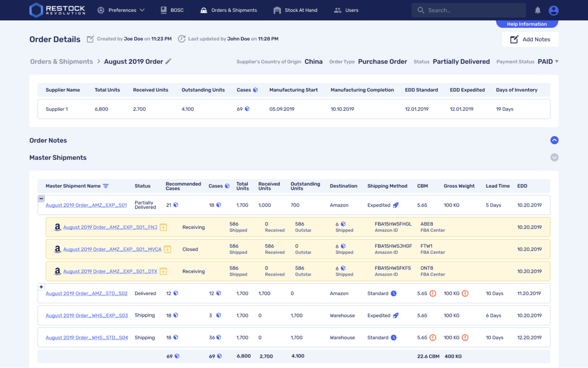Open August 2019 Order_AMZ_EXP_S01 link
The height and width of the screenshot is (368, 588).
pos(86,205)
